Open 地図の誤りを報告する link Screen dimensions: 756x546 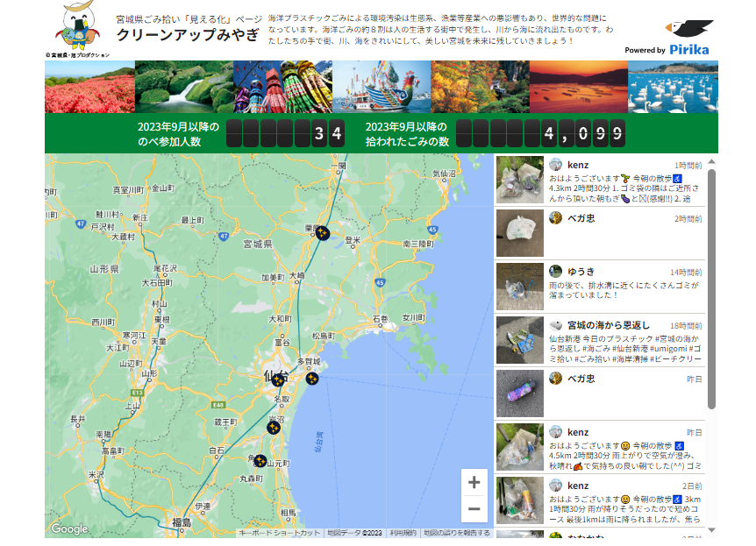pyautogui.click(x=457, y=533)
